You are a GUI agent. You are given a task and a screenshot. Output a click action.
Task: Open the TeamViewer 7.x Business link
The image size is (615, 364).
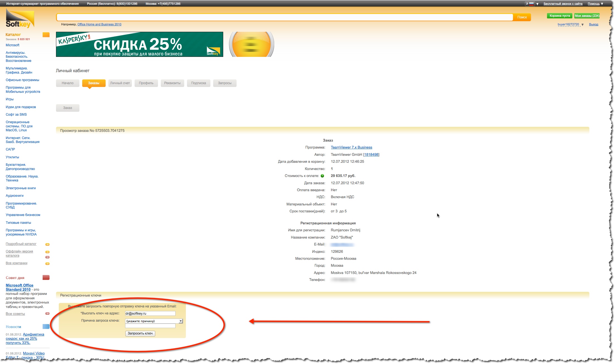(351, 147)
